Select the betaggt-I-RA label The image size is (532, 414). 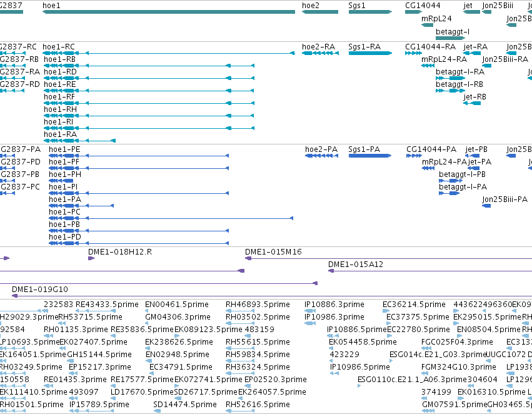(460, 72)
